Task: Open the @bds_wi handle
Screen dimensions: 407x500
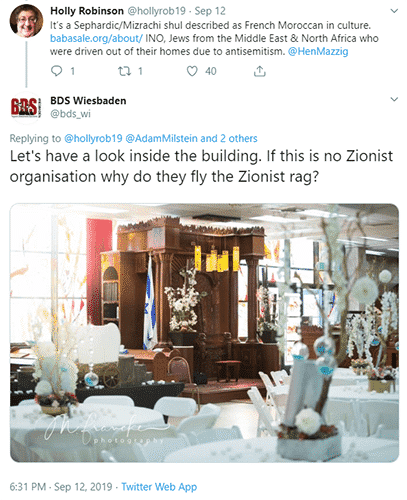Action: click(x=70, y=114)
